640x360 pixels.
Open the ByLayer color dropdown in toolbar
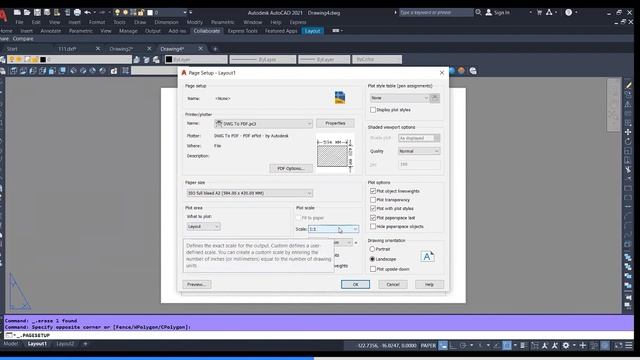(196, 60)
